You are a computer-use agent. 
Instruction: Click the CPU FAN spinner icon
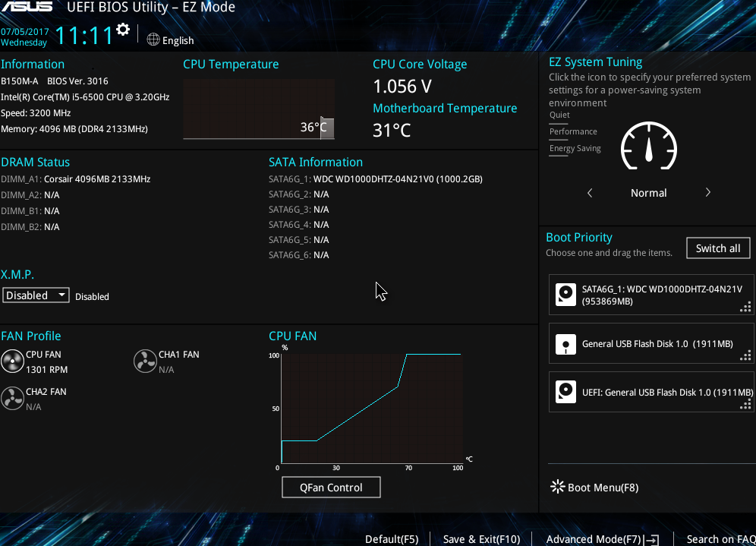pyautogui.click(x=12, y=361)
